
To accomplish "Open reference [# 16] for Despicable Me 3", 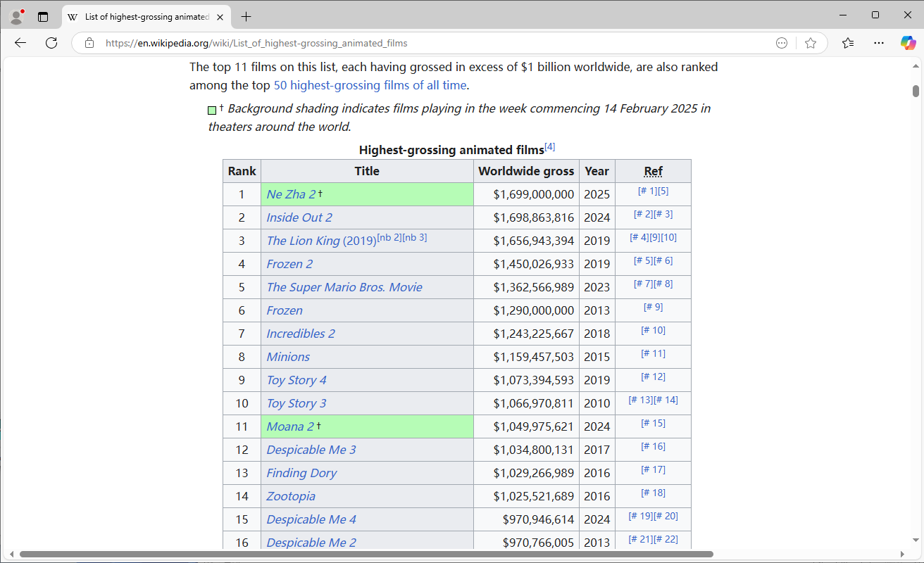I will (x=653, y=447).
